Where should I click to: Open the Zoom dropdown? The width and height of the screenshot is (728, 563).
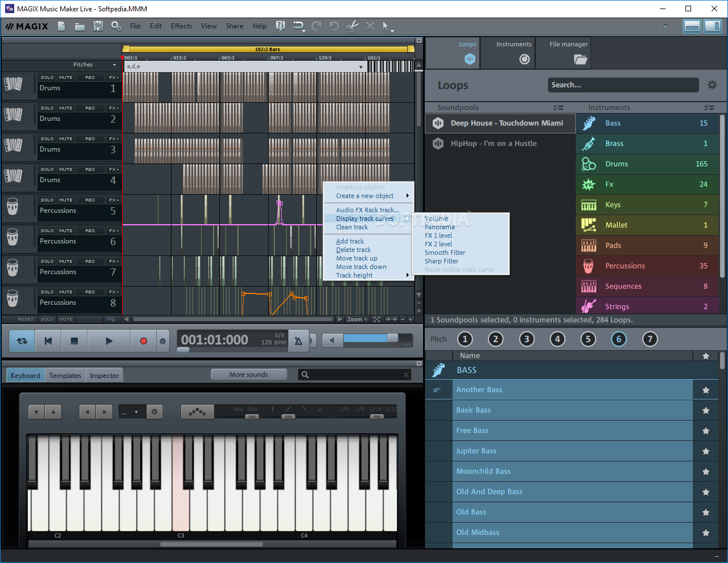[x=357, y=320]
